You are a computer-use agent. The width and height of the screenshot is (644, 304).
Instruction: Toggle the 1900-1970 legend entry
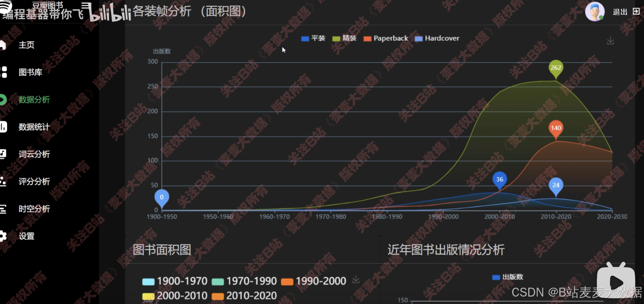click(175, 281)
